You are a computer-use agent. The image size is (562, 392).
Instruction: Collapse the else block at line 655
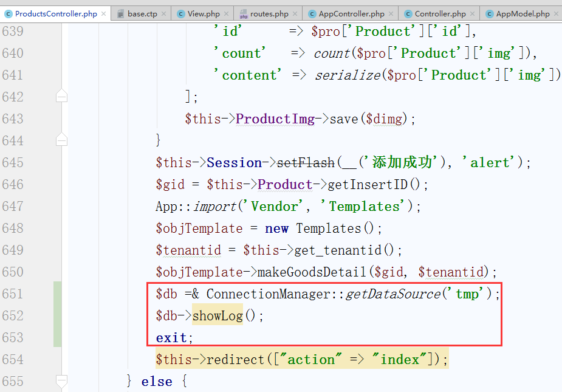[x=61, y=381]
